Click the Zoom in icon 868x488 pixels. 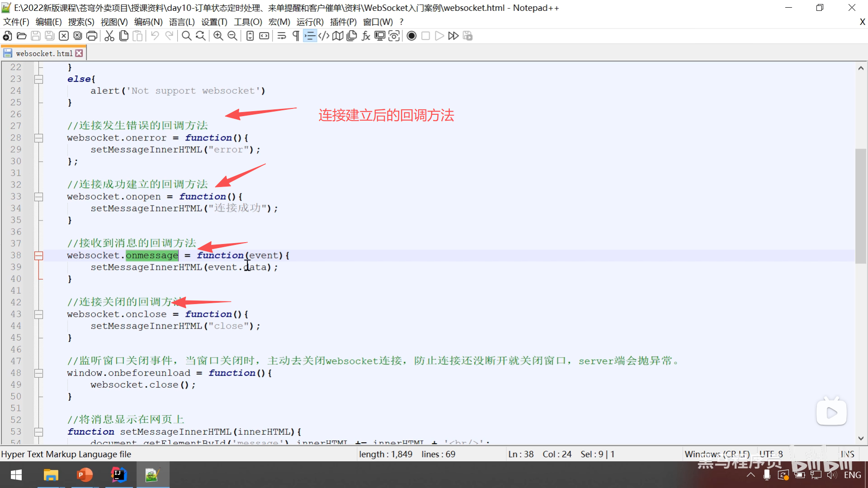click(218, 36)
